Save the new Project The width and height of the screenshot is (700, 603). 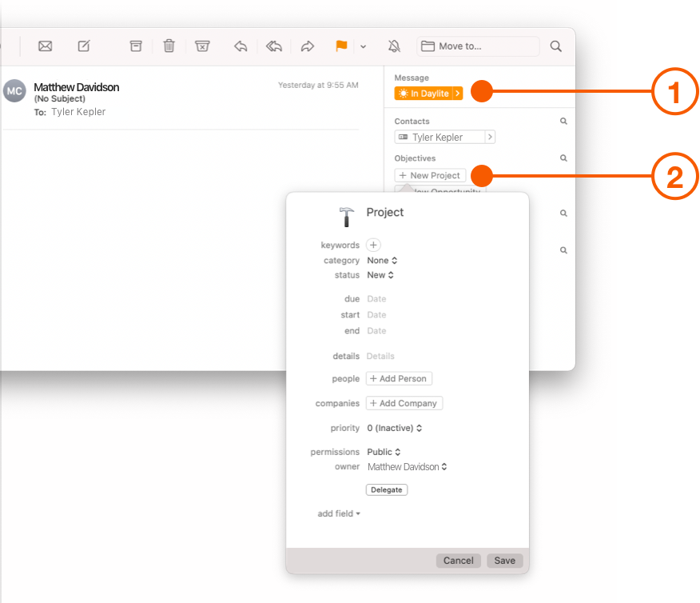coord(504,561)
